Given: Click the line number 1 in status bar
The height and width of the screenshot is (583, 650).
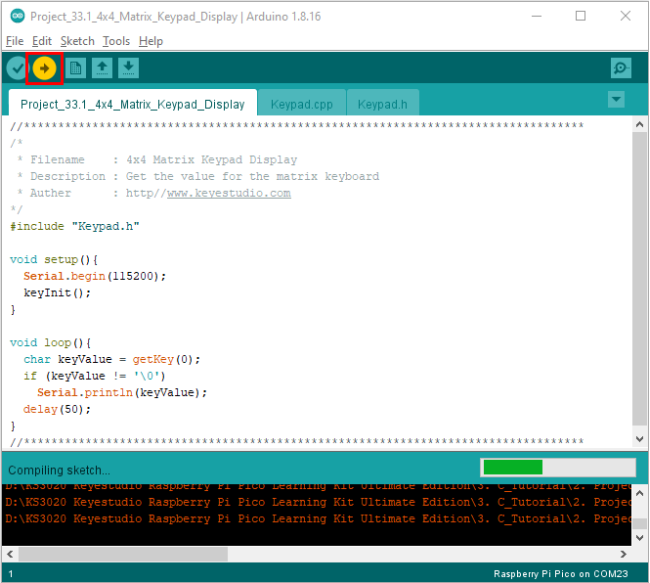Looking at the screenshot, I should click(11, 574).
